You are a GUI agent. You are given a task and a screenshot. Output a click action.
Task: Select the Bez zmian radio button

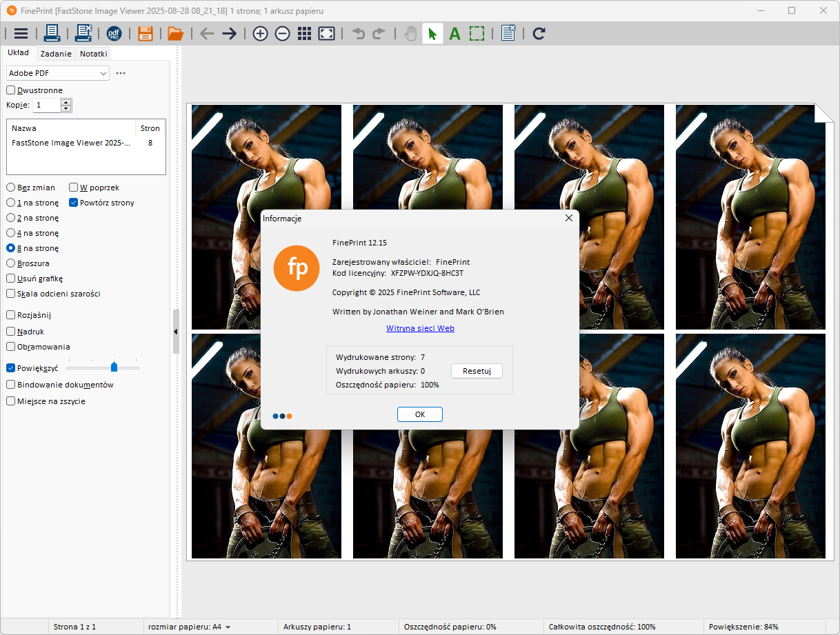[31, 188]
